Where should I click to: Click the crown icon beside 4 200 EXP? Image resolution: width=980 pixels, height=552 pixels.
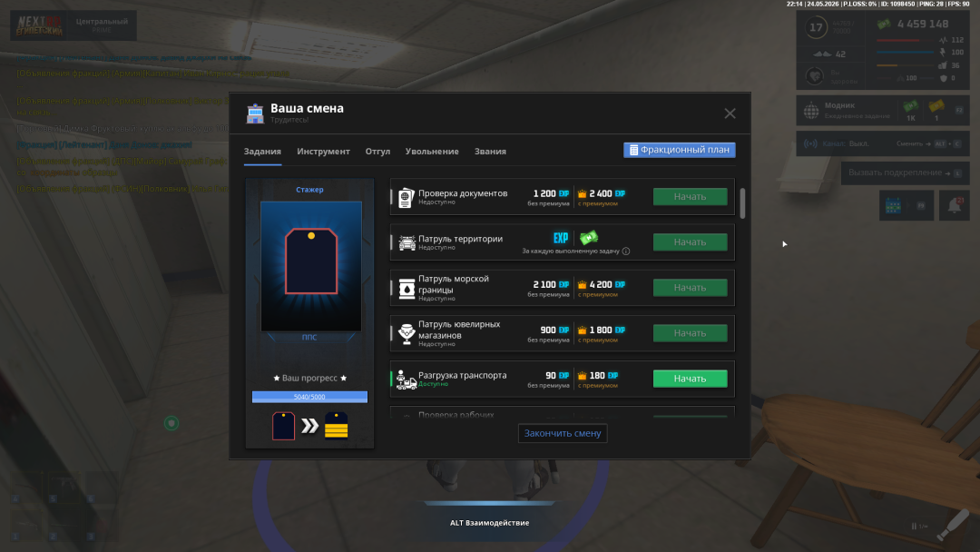tap(582, 284)
